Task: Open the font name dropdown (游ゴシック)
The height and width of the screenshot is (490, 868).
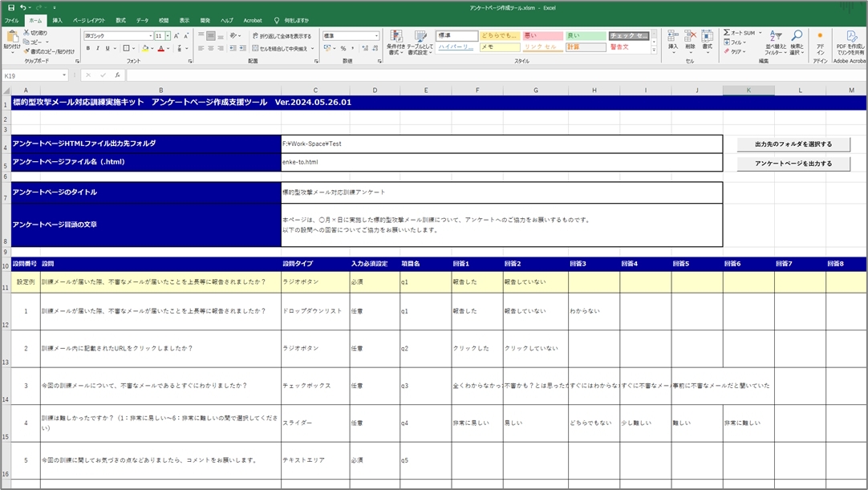Action: point(150,36)
